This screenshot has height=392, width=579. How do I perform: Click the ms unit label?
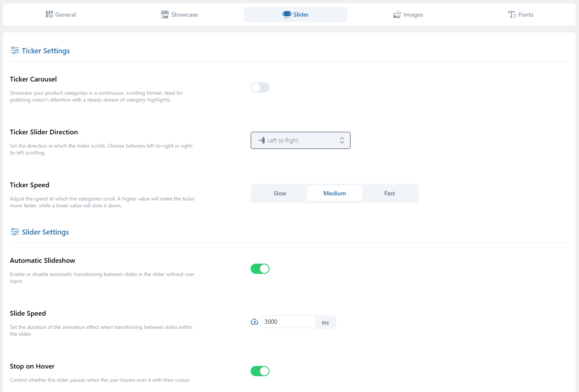point(325,322)
